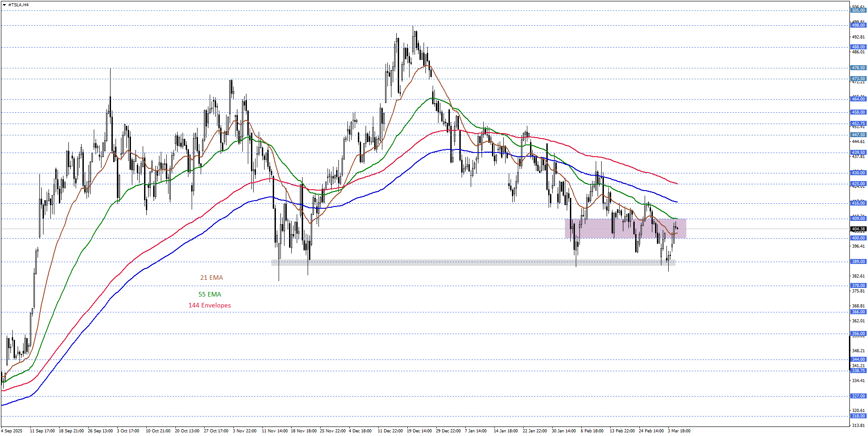Click the current price 404.38 label
Image resolution: width=868 pixels, height=436 pixels.
[858, 229]
